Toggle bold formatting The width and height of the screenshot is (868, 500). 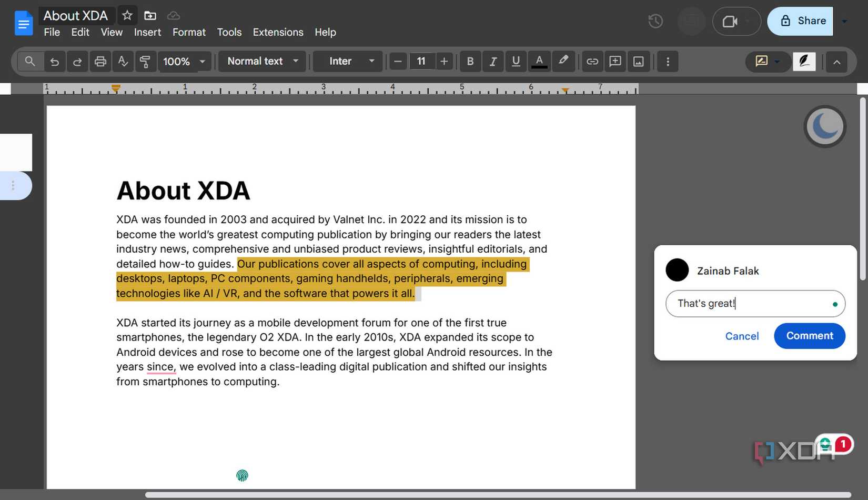tap(470, 62)
